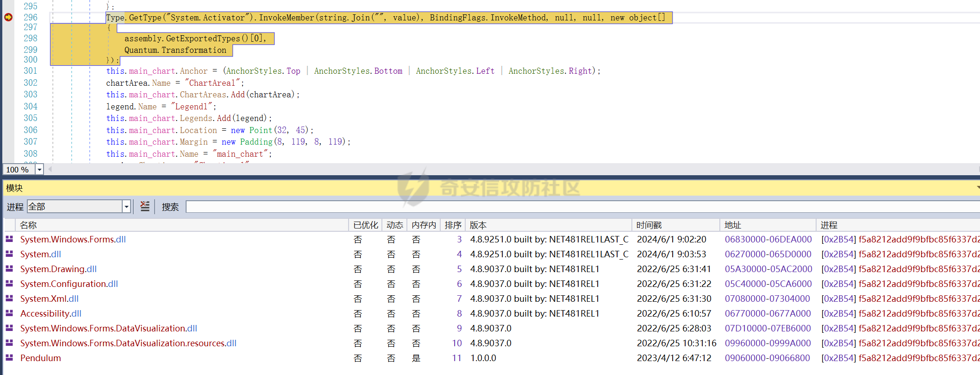Select System.Windows.Forms.DataVisualization.dll row name
The width and height of the screenshot is (980, 375).
click(109, 328)
